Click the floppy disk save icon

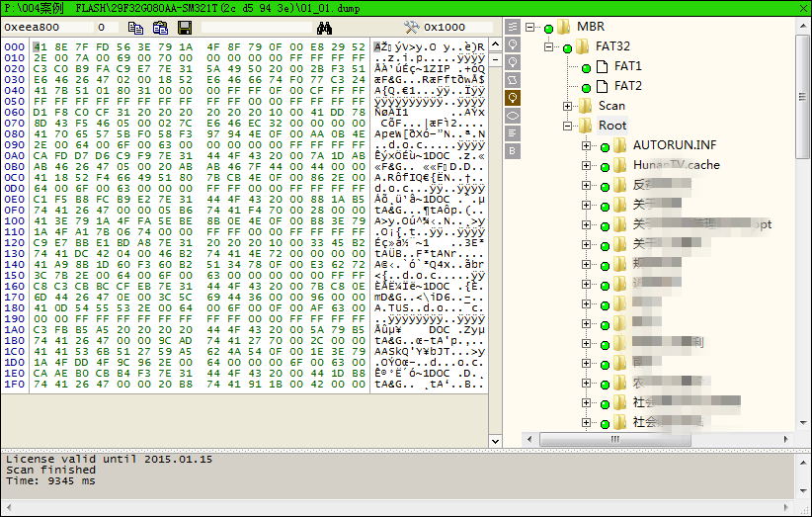coord(185,28)
